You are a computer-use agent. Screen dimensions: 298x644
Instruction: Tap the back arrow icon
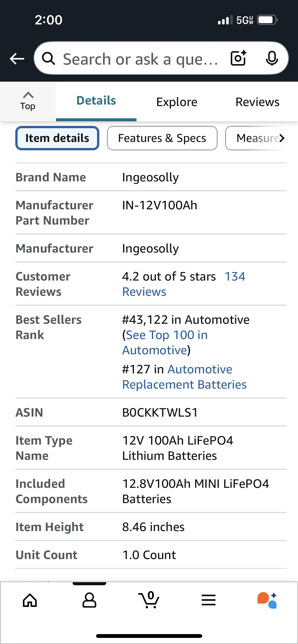click(17, 59)
